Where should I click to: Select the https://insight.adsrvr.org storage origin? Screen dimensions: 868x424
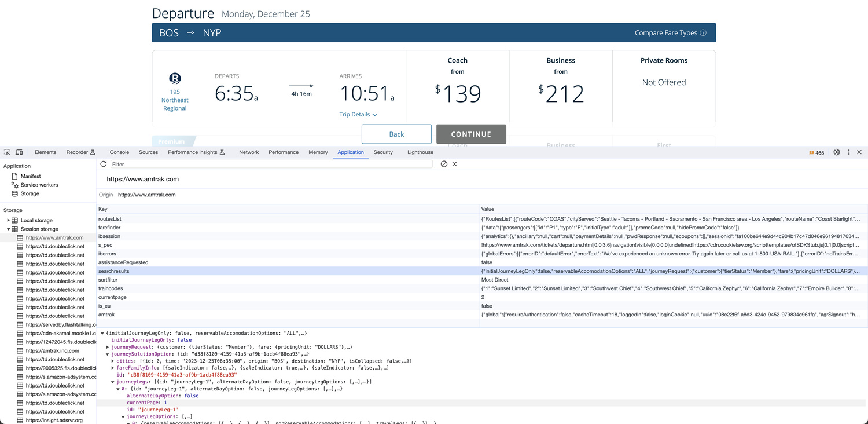point(54,421)
